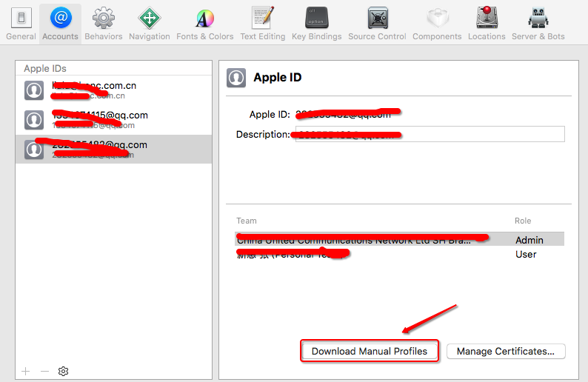Select the Personal Team User row

(x=399, y=254)
